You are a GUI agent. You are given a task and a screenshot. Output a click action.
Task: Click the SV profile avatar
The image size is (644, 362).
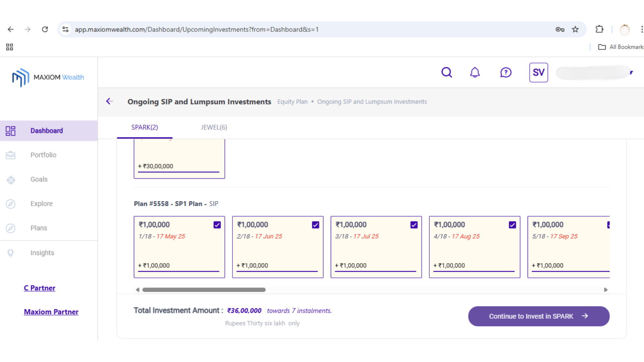[538, 72]
